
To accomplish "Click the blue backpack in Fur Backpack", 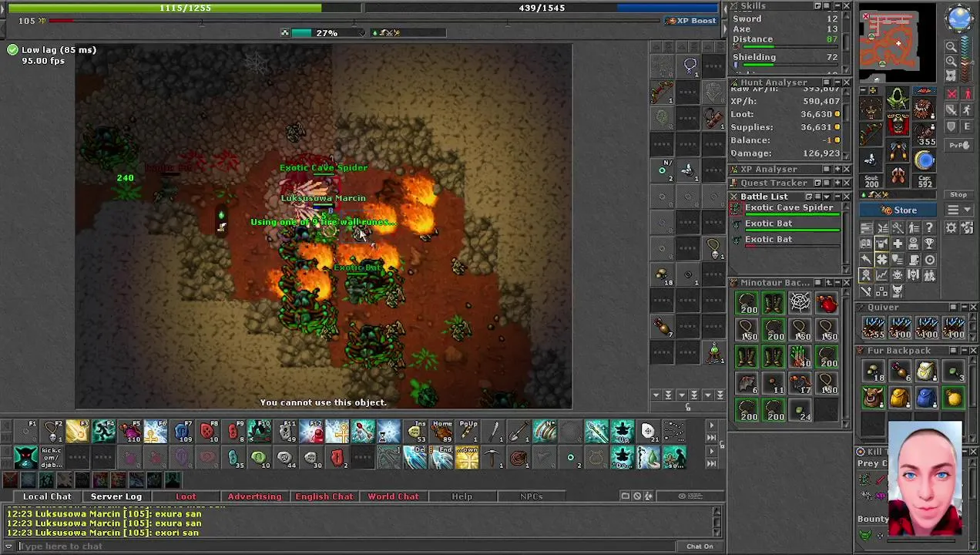I will (x=927, y=398).
